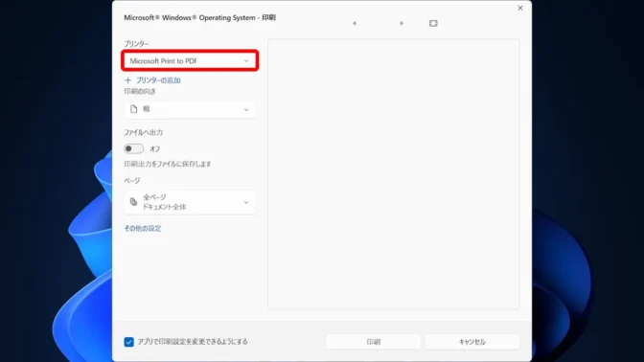
Task: Click the fit-to-page preview icon
Action: coord(433,23)
